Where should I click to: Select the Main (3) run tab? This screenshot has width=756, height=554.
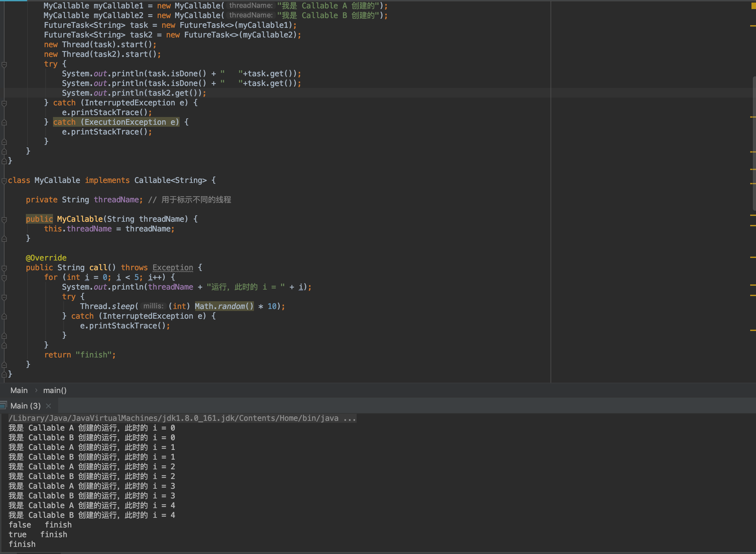pos(26,406)
